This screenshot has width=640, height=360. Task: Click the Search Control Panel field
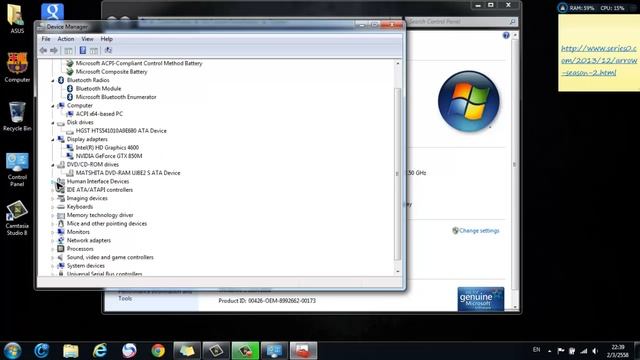461,21
